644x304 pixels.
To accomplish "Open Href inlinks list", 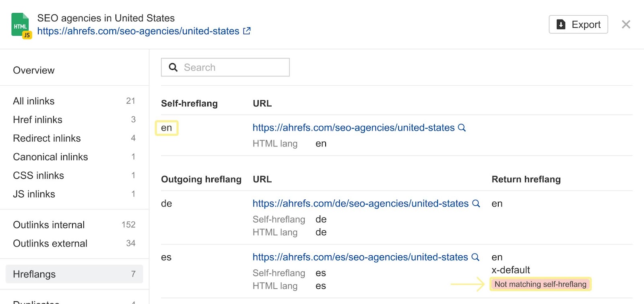I will tap(37, 120).
